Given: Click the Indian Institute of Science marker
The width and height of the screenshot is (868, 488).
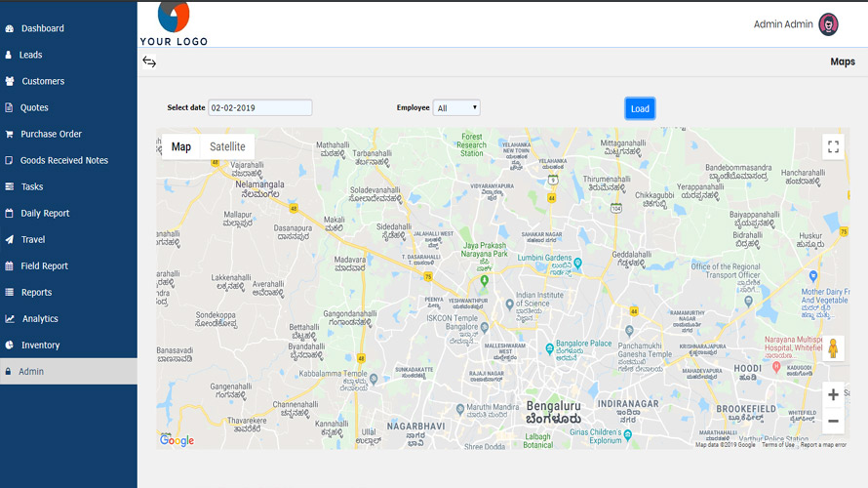Looking at the screenshot, I should [x=510, y=304].
